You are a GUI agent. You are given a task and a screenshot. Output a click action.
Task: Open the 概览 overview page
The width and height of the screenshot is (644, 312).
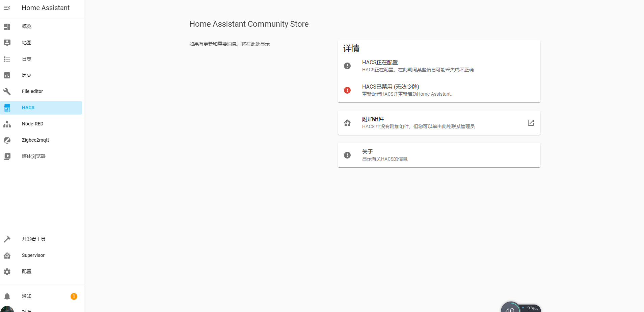41,26
